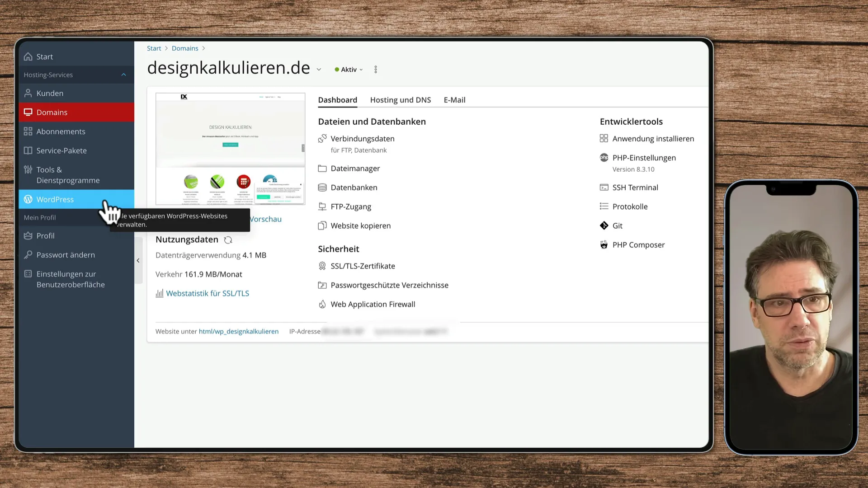Open PHP Composer
The height and width of the screenshot is (488, 868).
tap(638, 244)
